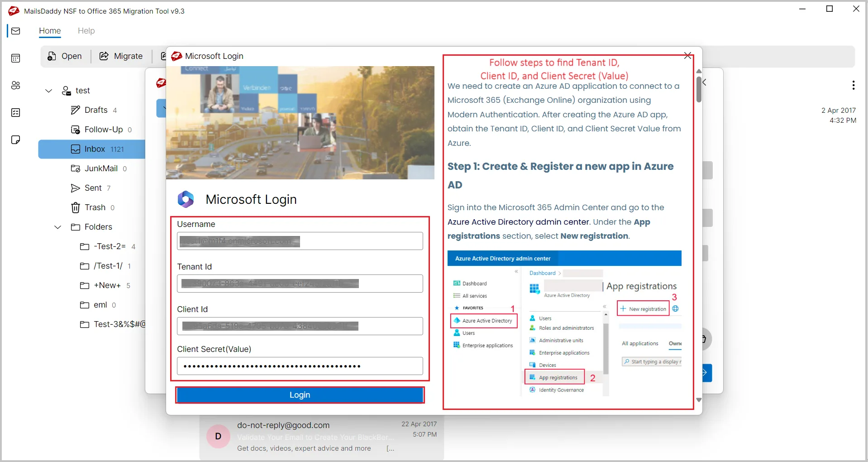Click the Login button in Microsoft Login dialog

[300, 395]
